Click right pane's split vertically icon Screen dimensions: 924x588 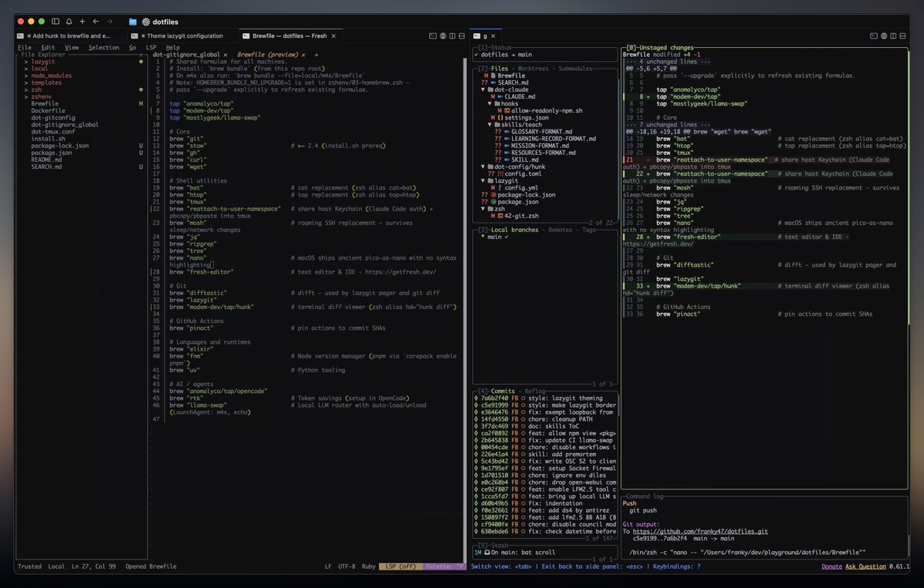[894, 35]
